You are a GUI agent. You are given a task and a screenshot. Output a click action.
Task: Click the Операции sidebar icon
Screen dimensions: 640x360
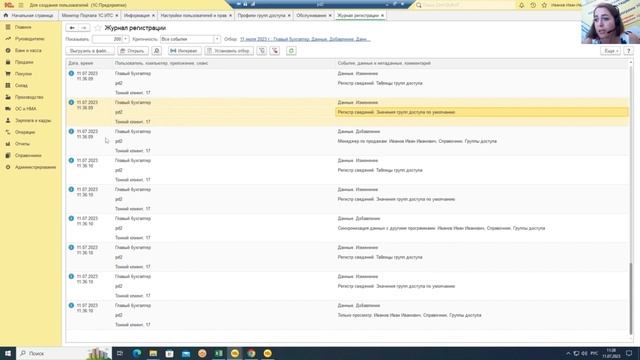(8, 132)
